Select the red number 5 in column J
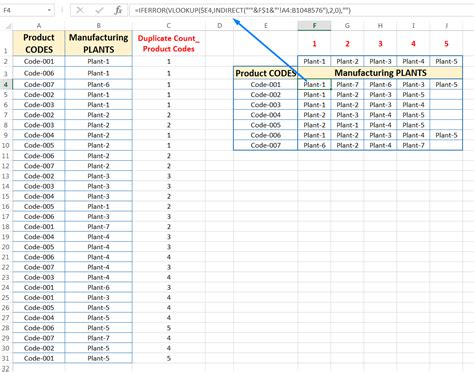 pyautogui.click(x=446, y=43)
